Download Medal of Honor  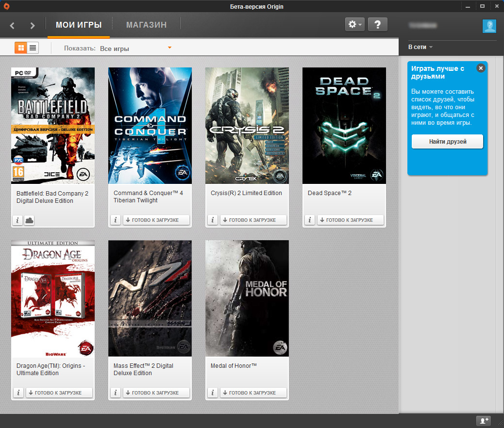tap(253, 393)
